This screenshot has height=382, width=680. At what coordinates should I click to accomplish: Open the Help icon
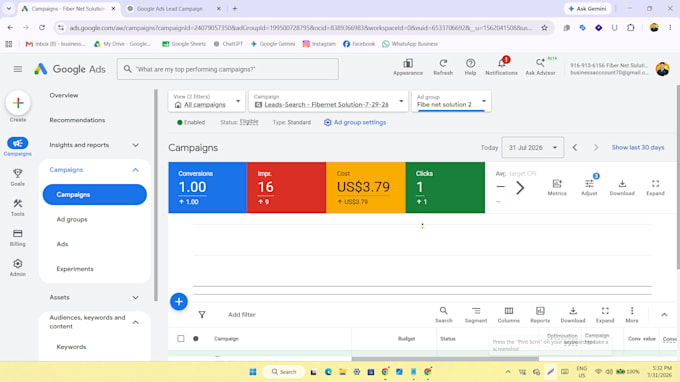[x=470, y=67]
